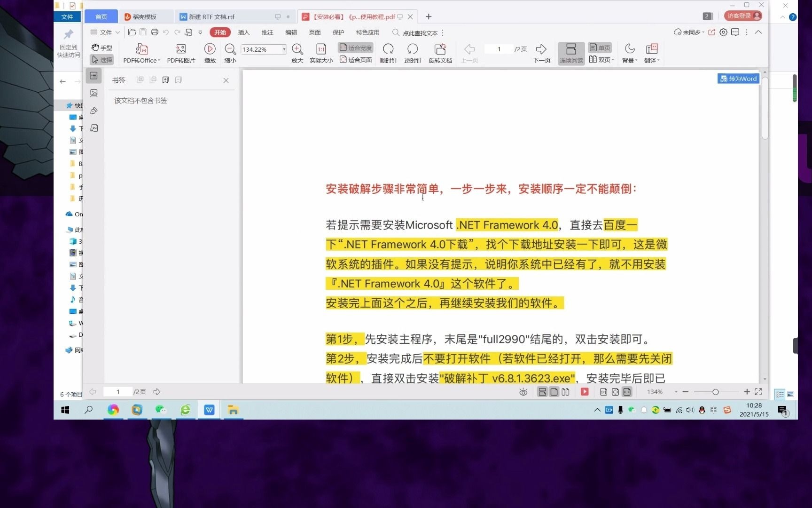Viewport: 812px width, 508px height.
Task: Toggle single page view in status bar
Action: tap(554, 392)
